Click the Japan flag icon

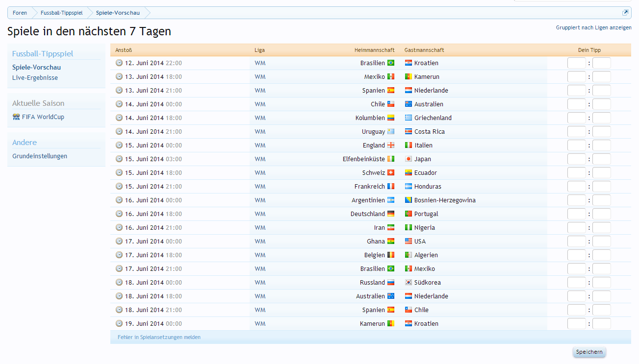(x=408, y=159)
